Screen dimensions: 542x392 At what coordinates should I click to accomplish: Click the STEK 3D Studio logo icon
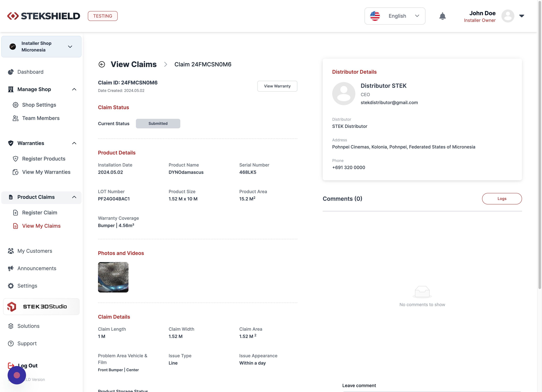[x=12, y=307]
